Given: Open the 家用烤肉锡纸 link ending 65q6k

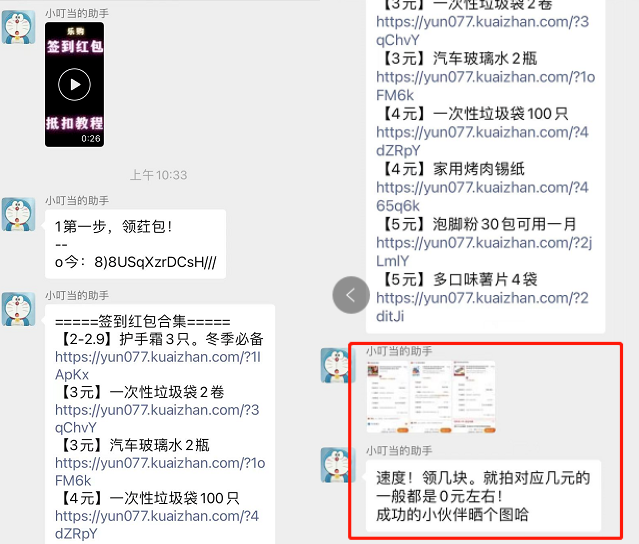Looking at the screenshot, I should coord(482,196).
